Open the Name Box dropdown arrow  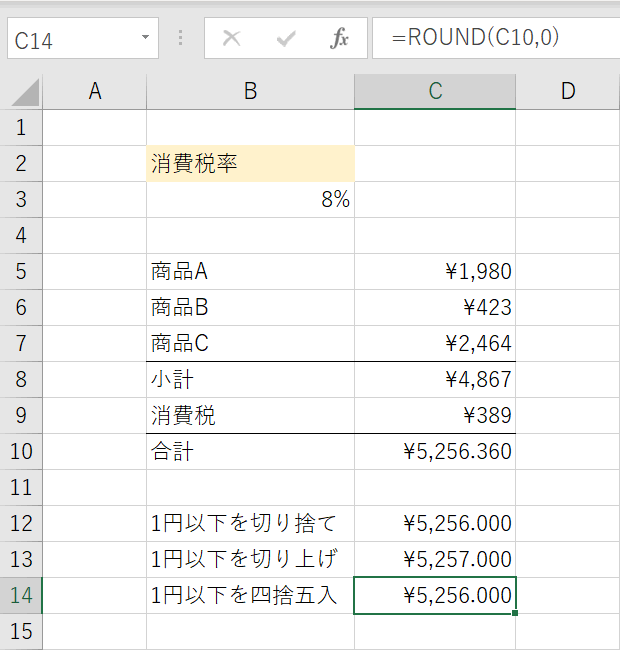145,37
